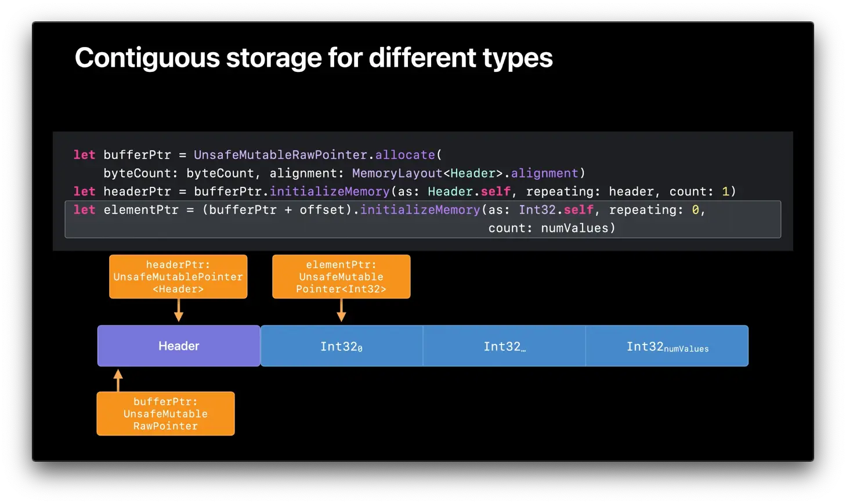Click 'Int32.self' in the highlighted line

point(556,210)
